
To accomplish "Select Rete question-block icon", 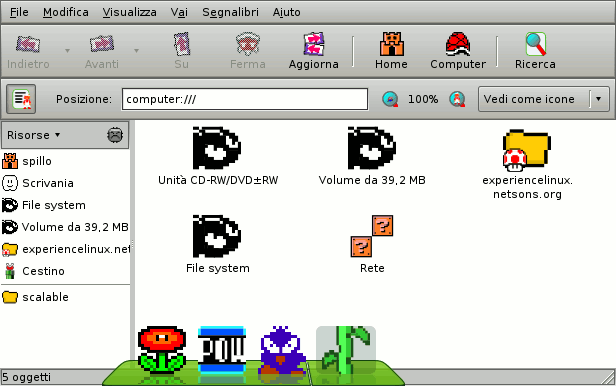I will tap(372, 236).
